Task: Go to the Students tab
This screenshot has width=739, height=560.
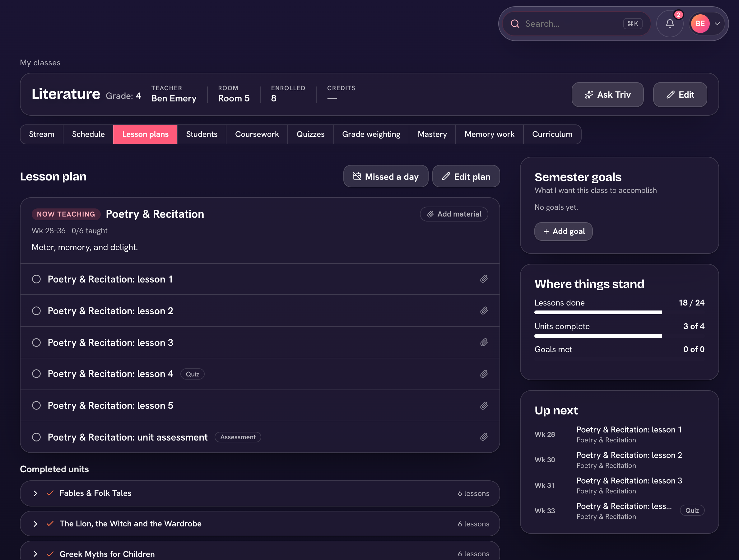Action: click(x=202, y=134)
